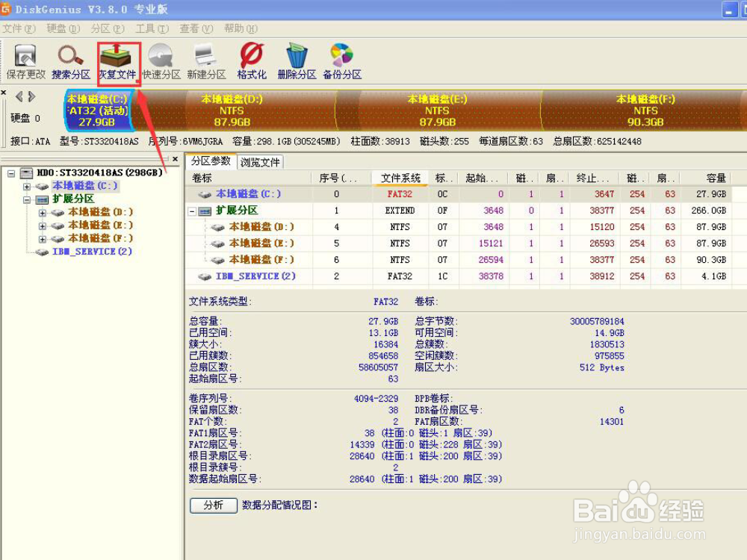Open the 帮助 (Help) menu
Screen dimensions: 747x560
[x=241, y=29]
